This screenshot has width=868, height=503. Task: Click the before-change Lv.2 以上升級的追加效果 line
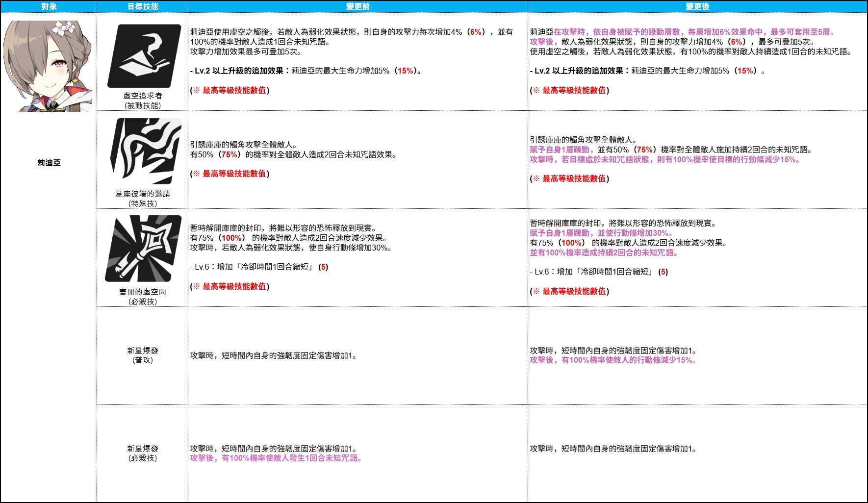306,71
